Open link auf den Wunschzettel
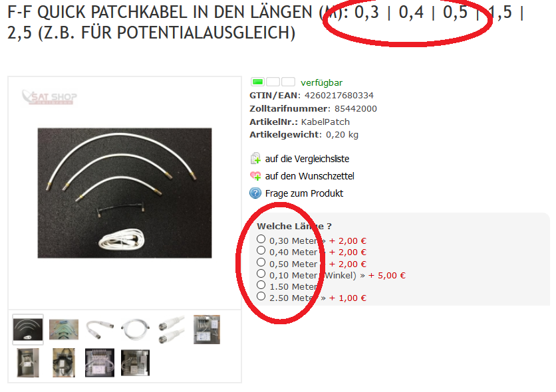The image size is (556, 392). point(309,176)
